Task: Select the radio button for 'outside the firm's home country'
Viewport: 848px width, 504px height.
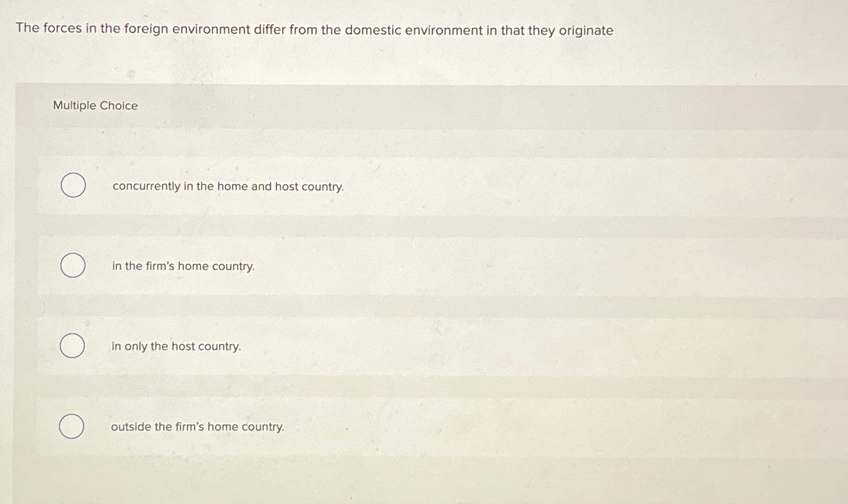Action: (72, 426)
